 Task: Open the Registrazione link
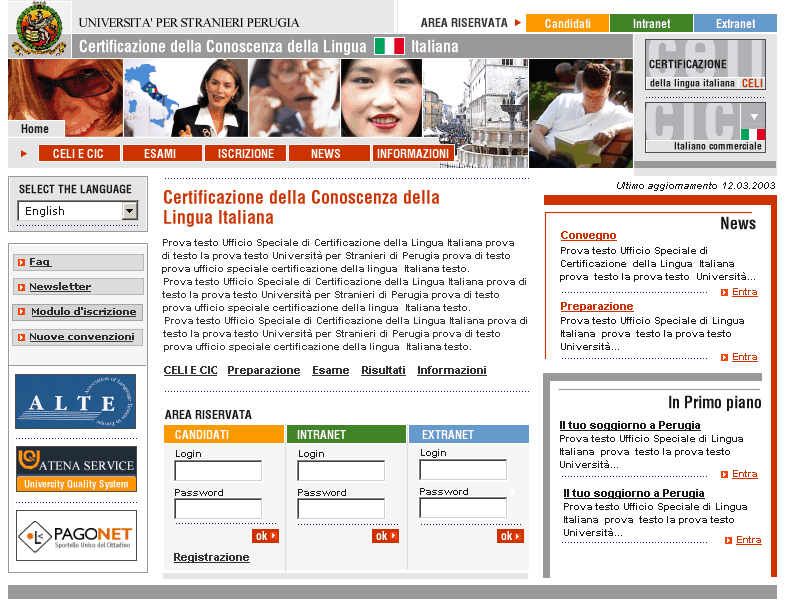(211, 557)
